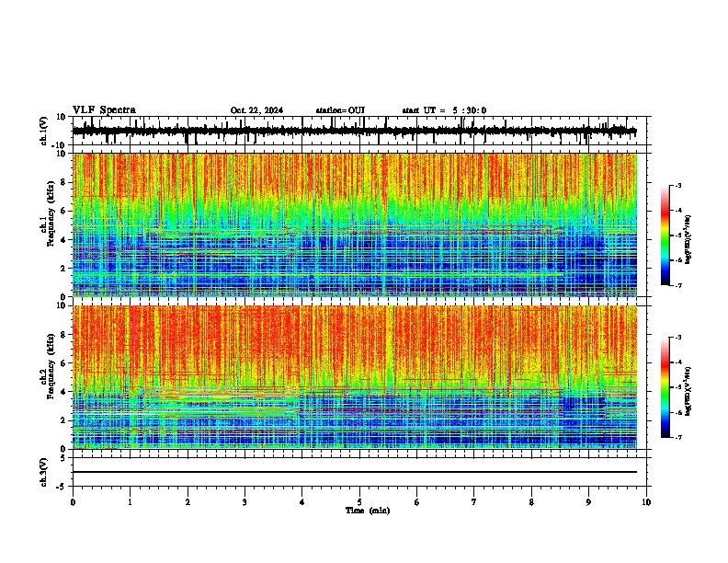Click time axis tick label "4"
Viewport: 728px width, 563px height.
tap(302, 502)
